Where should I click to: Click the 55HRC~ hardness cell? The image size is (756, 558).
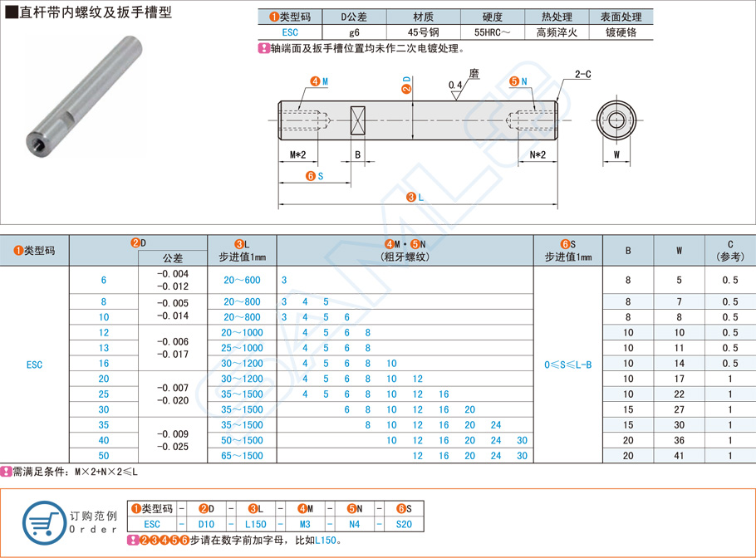click(493, 31)
